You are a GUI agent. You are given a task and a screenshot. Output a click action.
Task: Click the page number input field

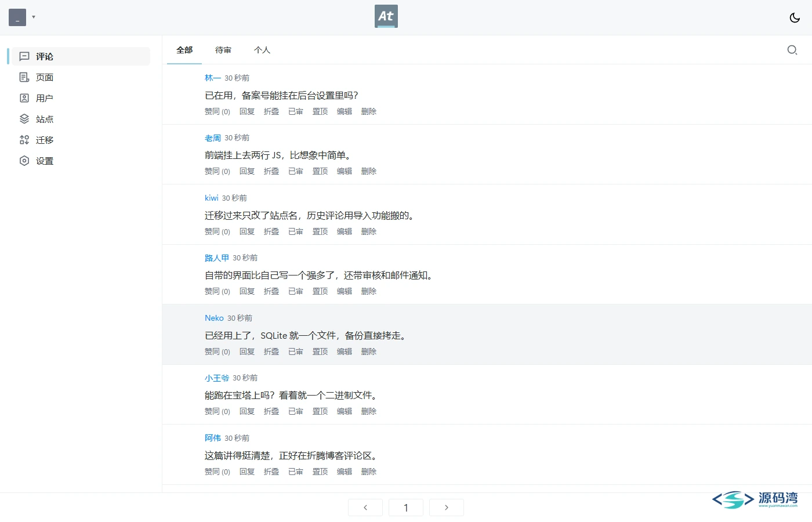406,507
